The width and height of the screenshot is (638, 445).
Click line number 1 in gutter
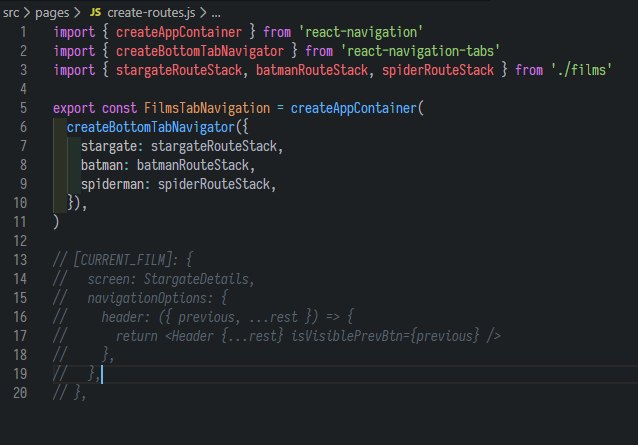pyautogui.click(x=23, y=32)
